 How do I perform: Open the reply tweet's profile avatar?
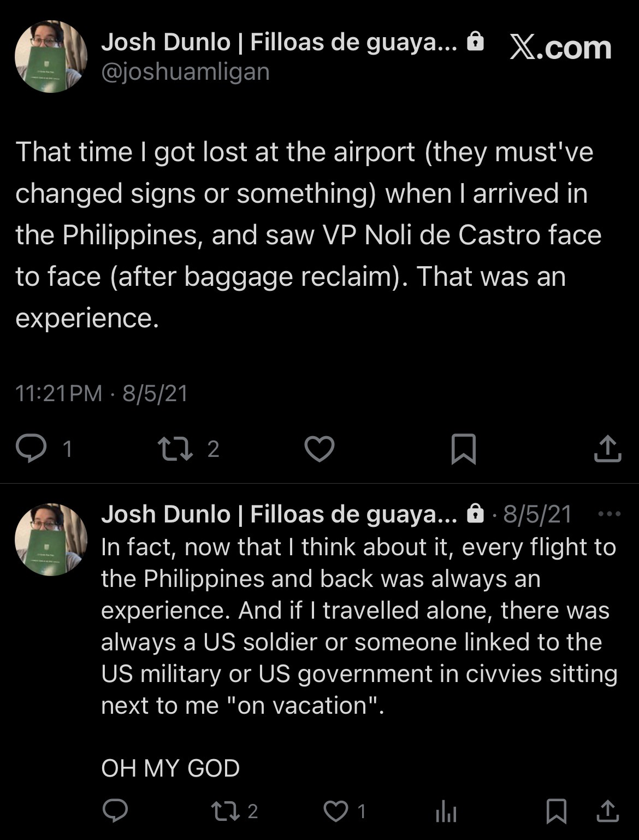coord(51,539)
